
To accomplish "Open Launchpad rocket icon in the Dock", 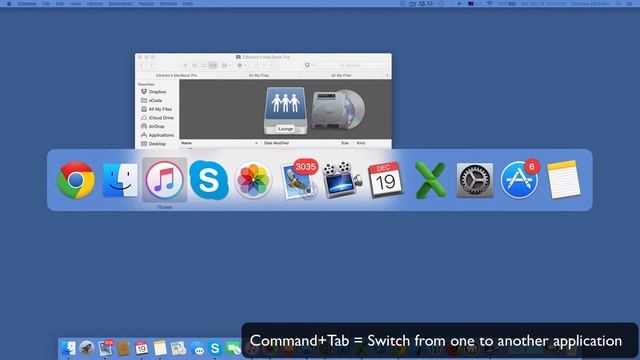I will pos(87,348).
